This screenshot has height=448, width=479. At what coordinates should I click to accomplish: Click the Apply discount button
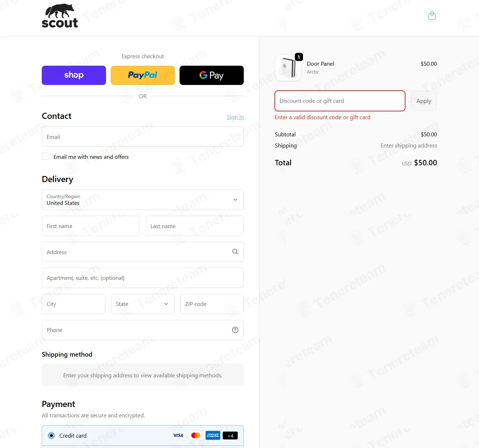tap(424, 101)
